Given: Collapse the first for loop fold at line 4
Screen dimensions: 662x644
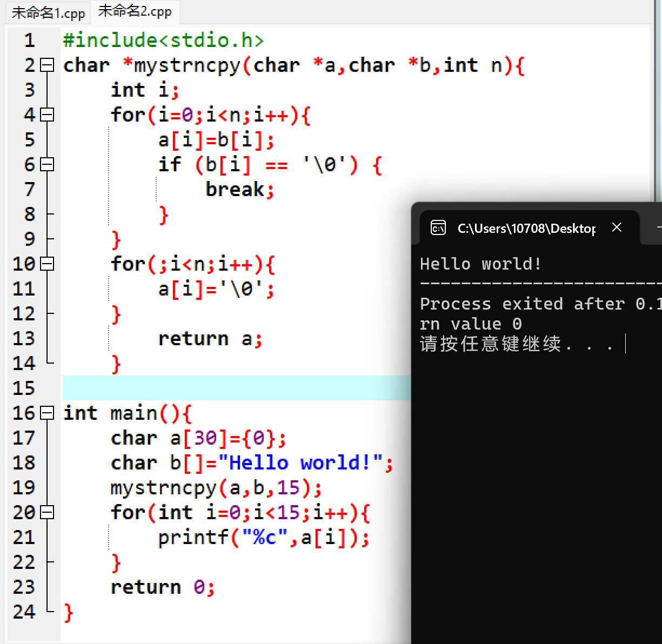Looking at the screenshot, I should pos(48,115).
